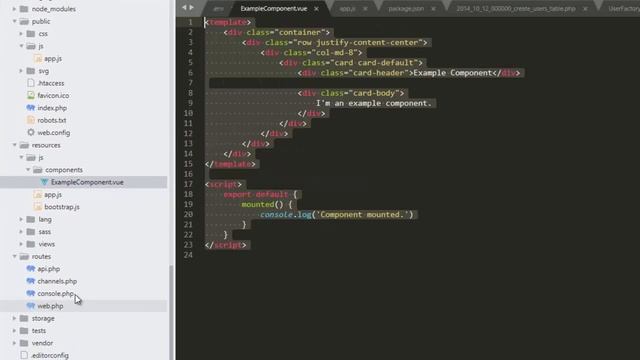Click 'export default' on line 18
The width and height of the screenshot is (640, 360).
tap(256, 194)
